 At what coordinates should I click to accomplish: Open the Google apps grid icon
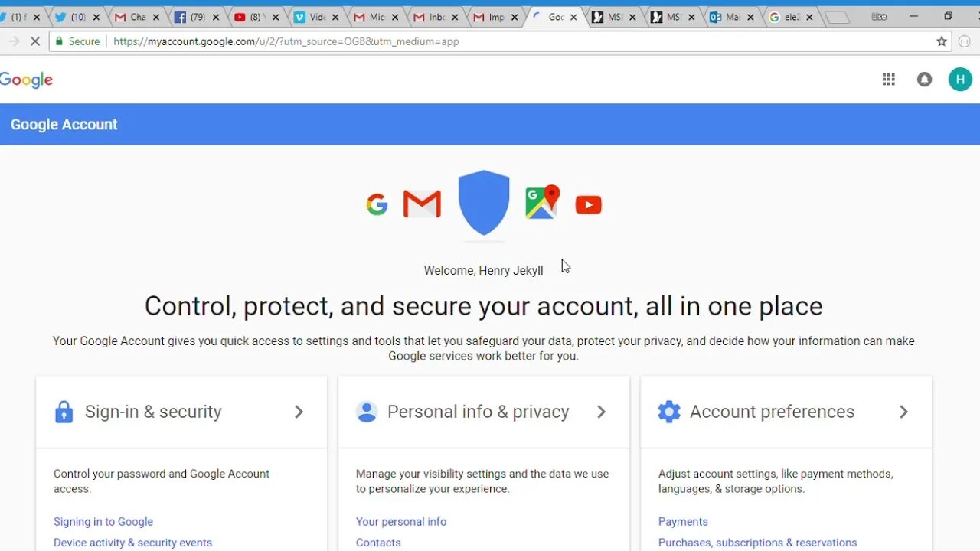pyautogui.click(x=888, y=80)
